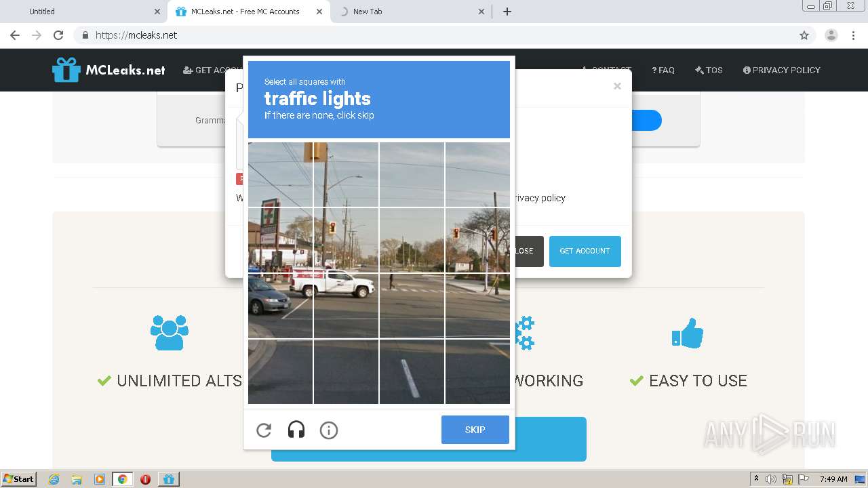Switch to the audio captcha challenge

point(296,430)
